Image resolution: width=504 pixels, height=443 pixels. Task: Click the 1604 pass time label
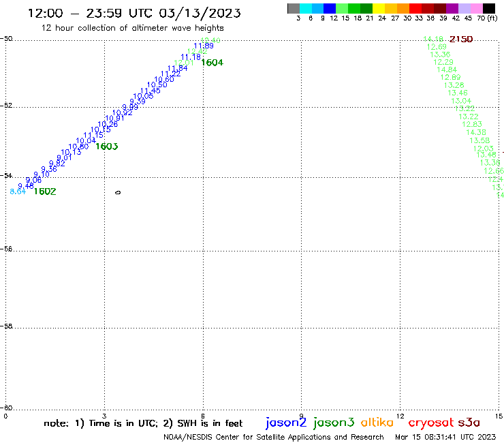point(212,63)
